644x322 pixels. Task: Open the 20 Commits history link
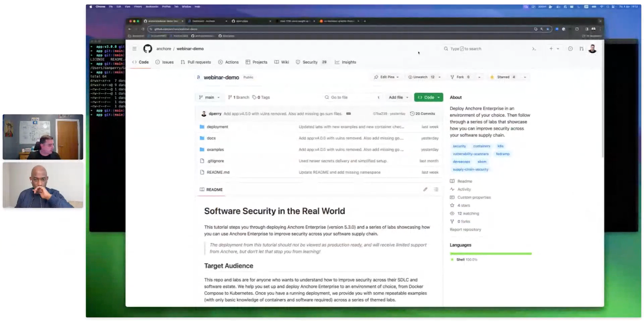point(422,114)
